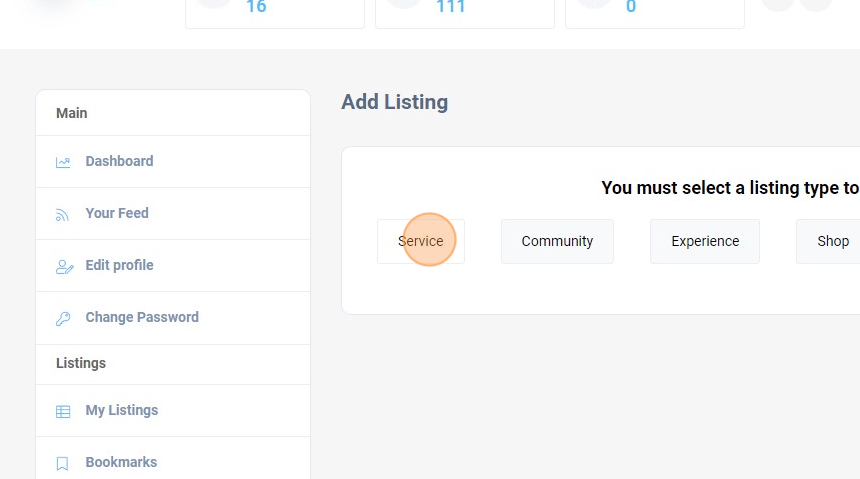Click the Dashboard chart icon
This screenshot has width=860, height=479.
tap(63, 162)
